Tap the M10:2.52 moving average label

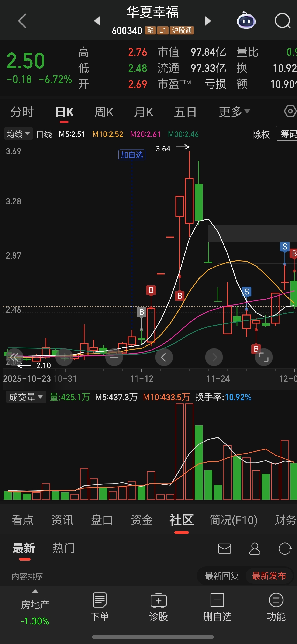[x=108, y=134]
